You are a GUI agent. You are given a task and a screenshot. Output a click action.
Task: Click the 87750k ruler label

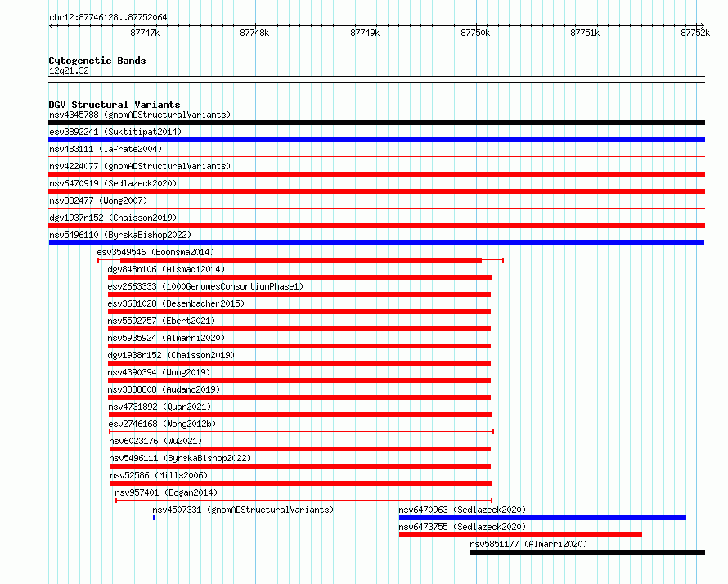pyautogui.click(x=475, y=33)
